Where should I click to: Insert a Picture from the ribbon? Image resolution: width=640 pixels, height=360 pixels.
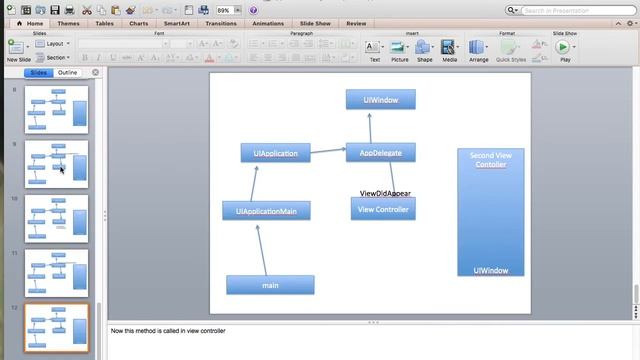[x=397, y=47]
